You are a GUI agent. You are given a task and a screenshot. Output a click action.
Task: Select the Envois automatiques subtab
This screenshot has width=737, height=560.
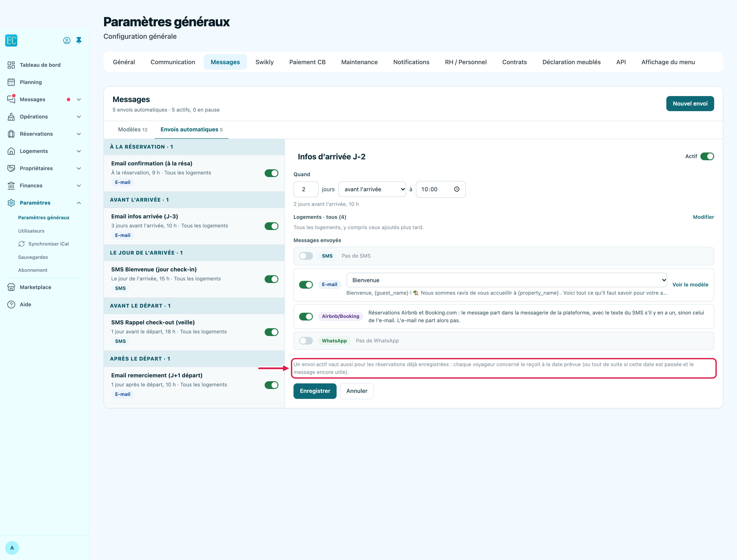point(191,129)
